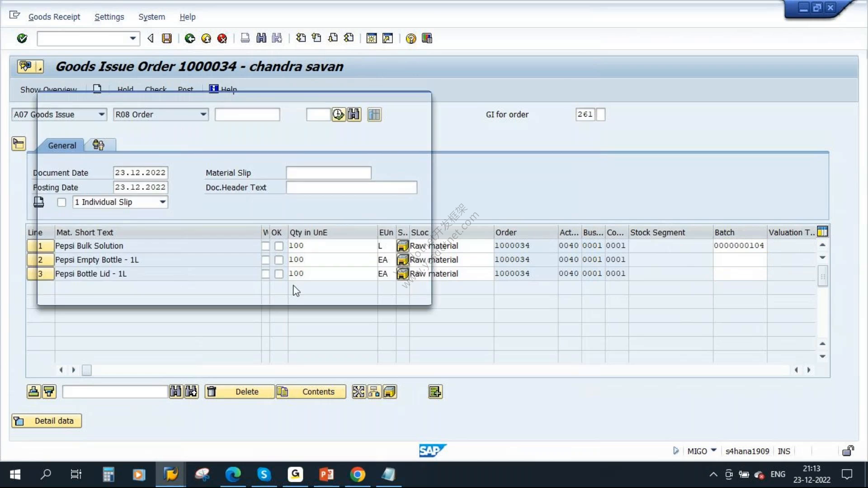The image size is (868, 488).
Task: Click the Doc.Header Text input field
Action: pos(351,188)
